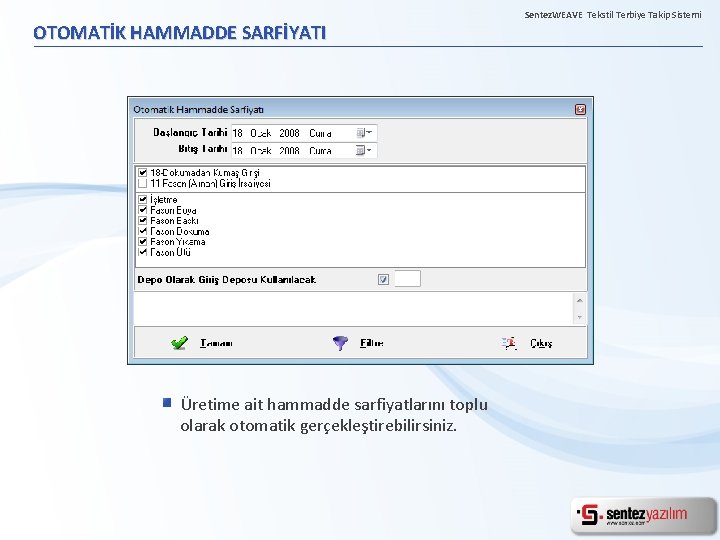
Task: Click scroll-up arrow of message box
Action: point(579,300)
